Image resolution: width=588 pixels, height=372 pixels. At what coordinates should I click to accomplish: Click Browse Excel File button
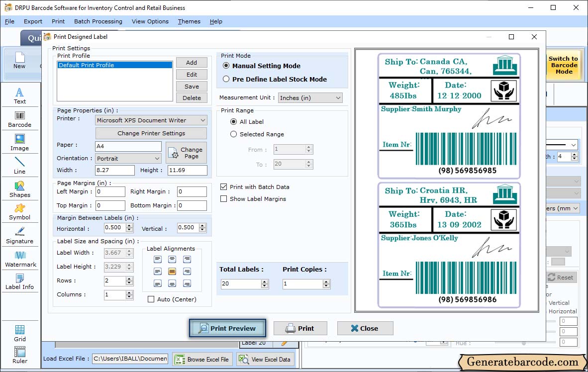point(202,359)
